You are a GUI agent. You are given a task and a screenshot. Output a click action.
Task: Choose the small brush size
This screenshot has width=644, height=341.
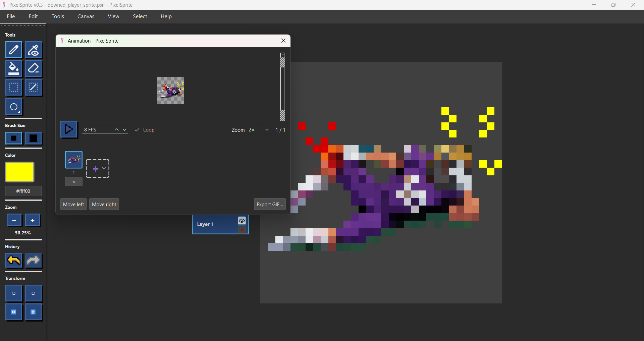coord(14,138)
